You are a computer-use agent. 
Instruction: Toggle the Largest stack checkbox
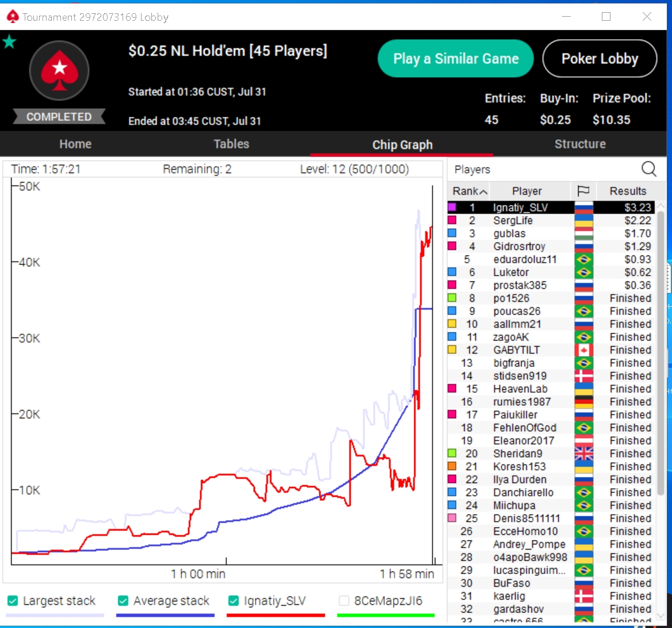tap(13, 600)
